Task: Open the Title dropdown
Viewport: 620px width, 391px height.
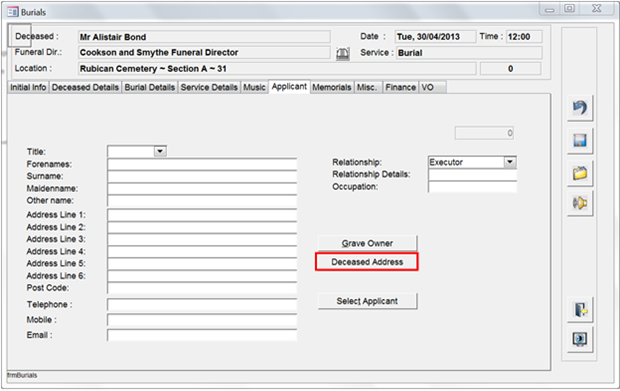Action: (160, 151)
